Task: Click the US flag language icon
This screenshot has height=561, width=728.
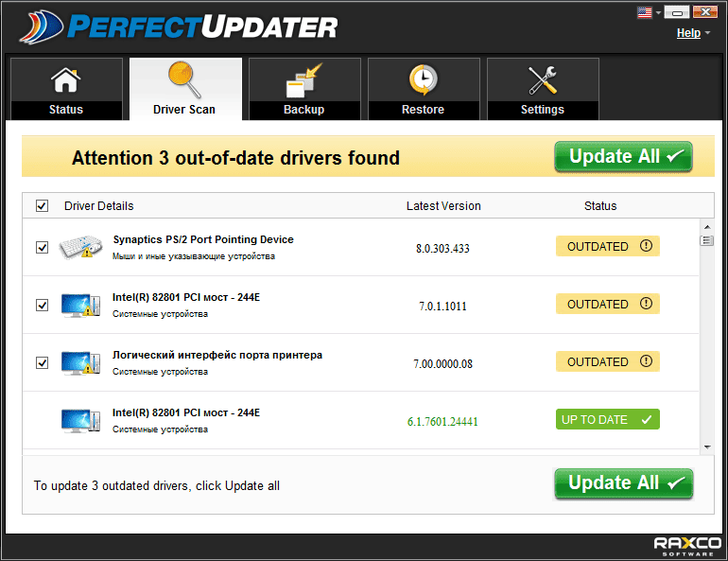Action: [645, 12]
